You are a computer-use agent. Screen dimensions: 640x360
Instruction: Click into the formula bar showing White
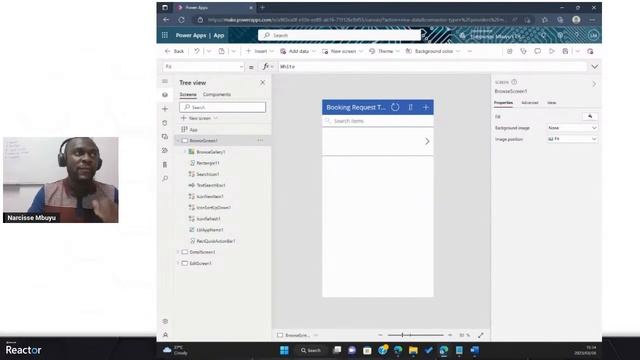tap(432, 67)
